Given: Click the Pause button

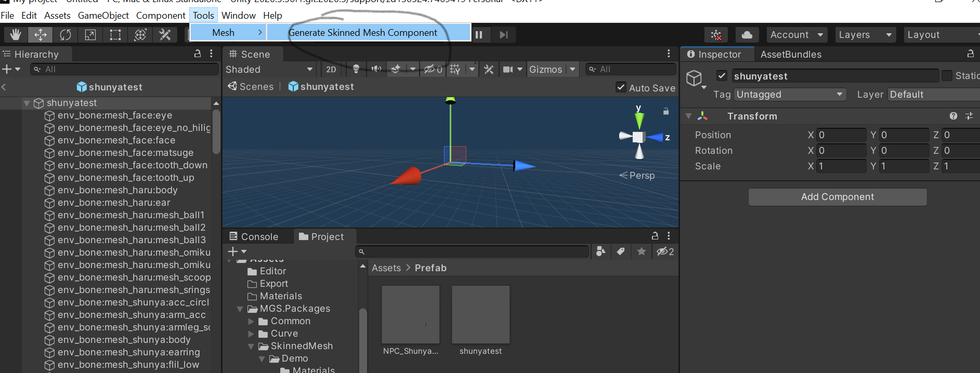Looking at the screenshot, I should (x=479, y=35).
